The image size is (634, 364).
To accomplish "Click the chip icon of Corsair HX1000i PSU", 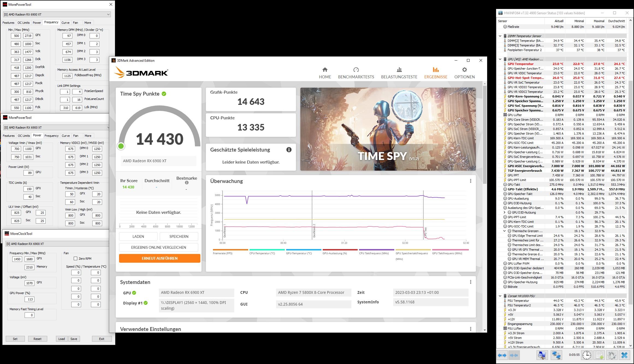I will (505, 296).
